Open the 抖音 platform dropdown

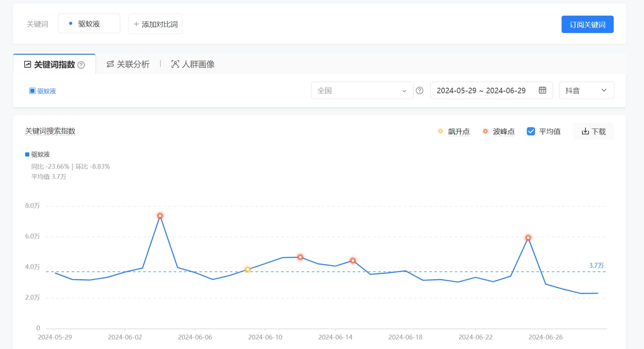coord(587,91)
